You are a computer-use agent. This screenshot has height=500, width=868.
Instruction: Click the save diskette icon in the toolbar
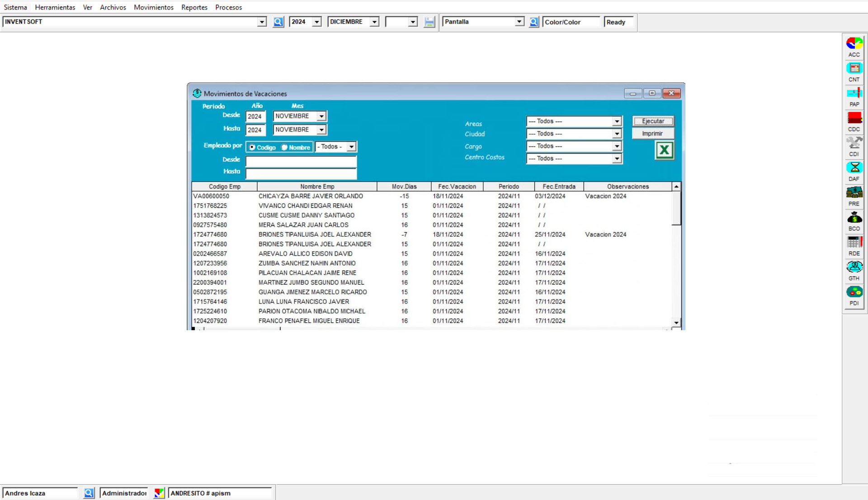(429, 22)
